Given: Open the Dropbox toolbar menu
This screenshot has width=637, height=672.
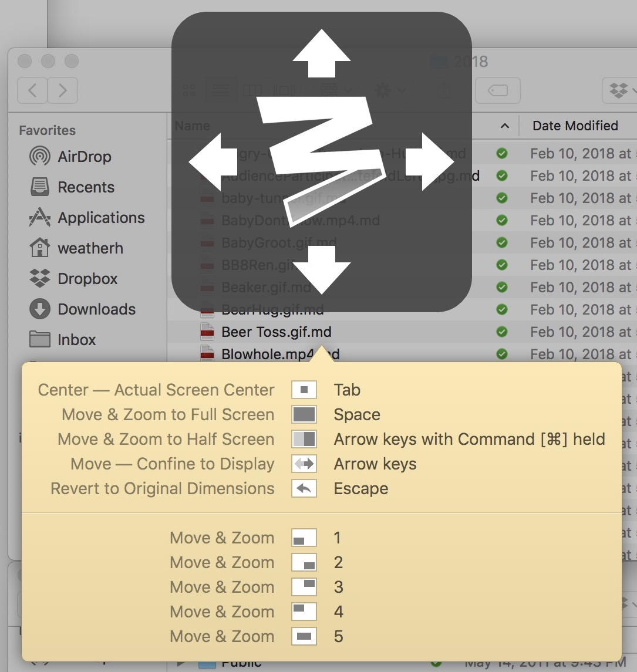Looking at the screenshot, I should click(x=620, y=90).
